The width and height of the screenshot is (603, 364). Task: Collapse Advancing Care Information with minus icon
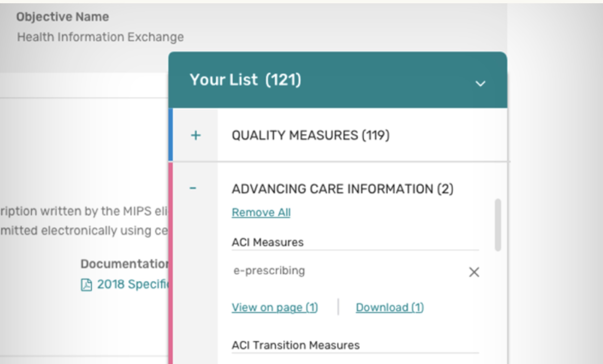193,188
